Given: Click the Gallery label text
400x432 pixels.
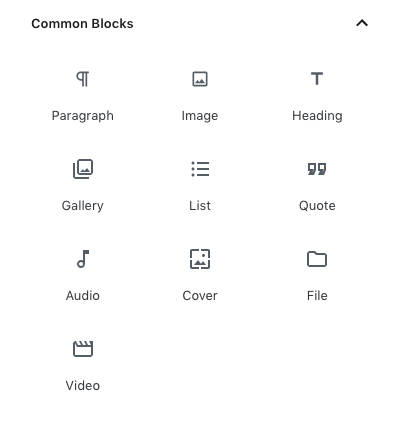Looking at the screenshot, I should click(x=83, y=206).
